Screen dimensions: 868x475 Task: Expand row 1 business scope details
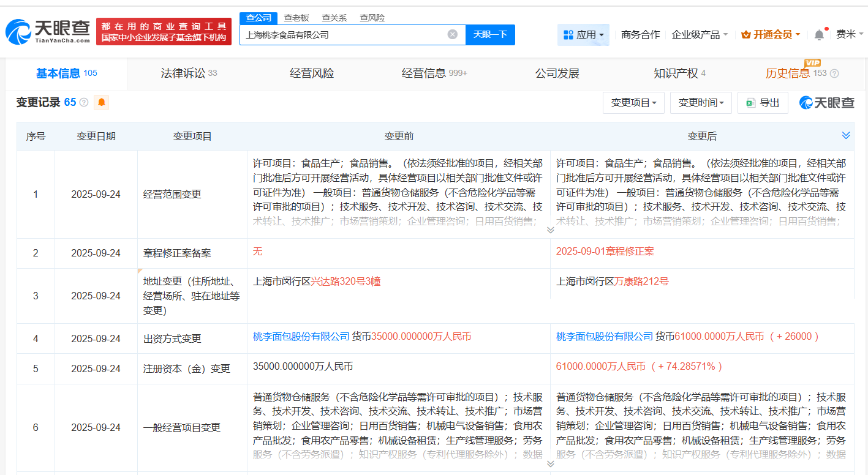(550, 230)
